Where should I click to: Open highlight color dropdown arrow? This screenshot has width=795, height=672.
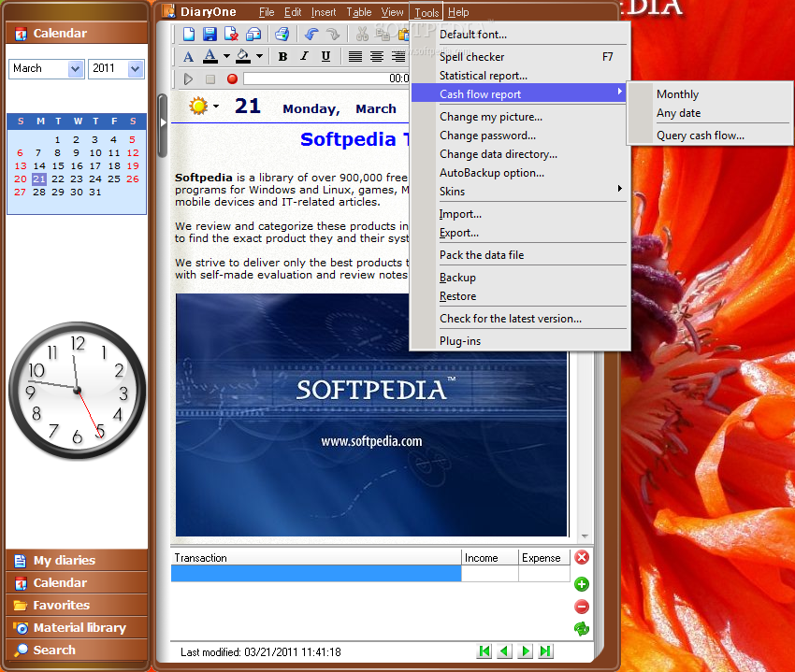pyautogui.click(x=259, y=56)
